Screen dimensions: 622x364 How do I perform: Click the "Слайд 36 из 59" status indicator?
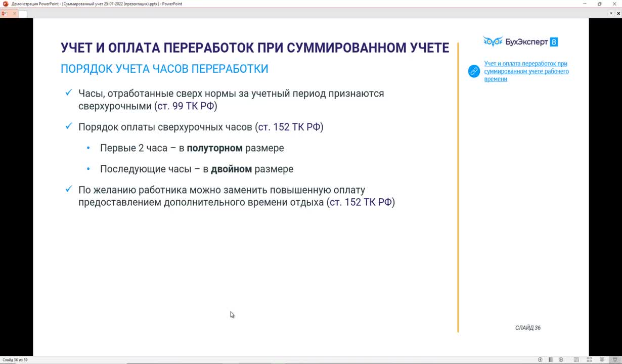[x=15, y=360]
